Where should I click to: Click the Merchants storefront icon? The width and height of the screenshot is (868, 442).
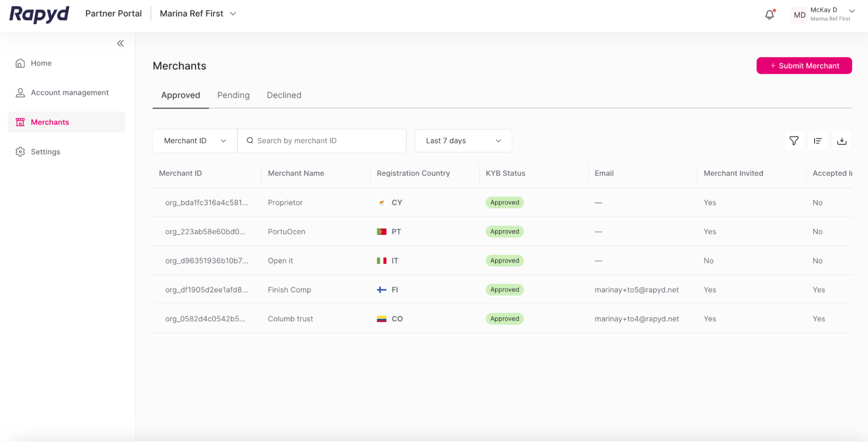pos(20,122)
